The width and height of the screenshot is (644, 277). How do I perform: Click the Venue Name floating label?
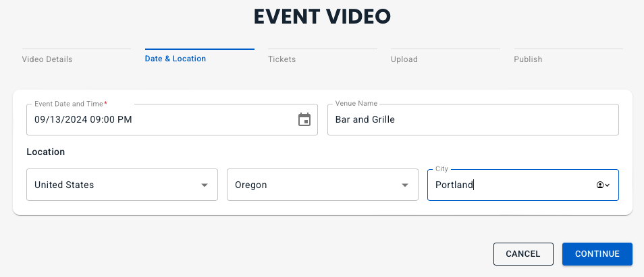[x=356, y=104]
